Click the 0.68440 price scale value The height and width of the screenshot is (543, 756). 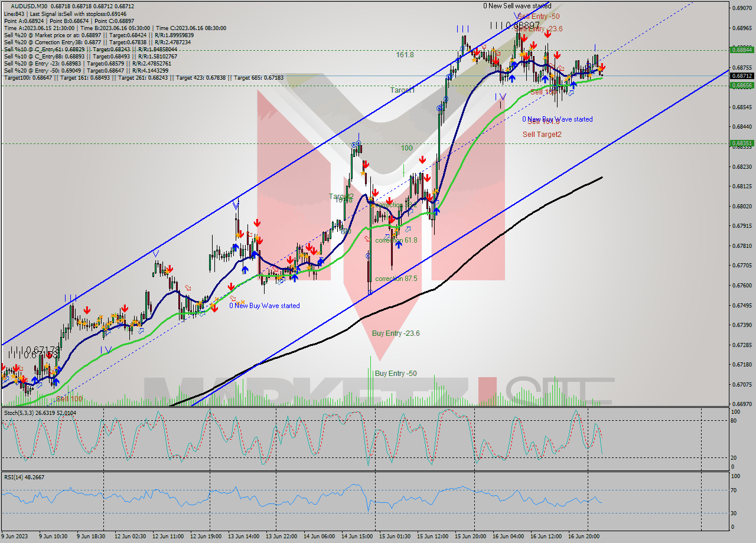coord(742,127)
